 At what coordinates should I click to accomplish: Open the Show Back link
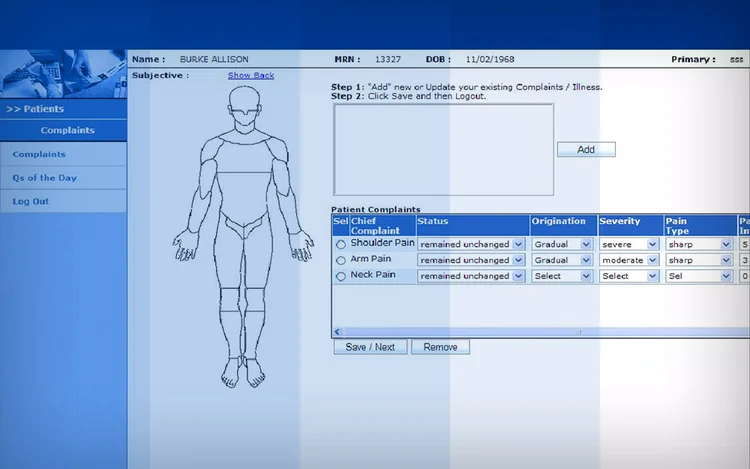coord(251,76)
